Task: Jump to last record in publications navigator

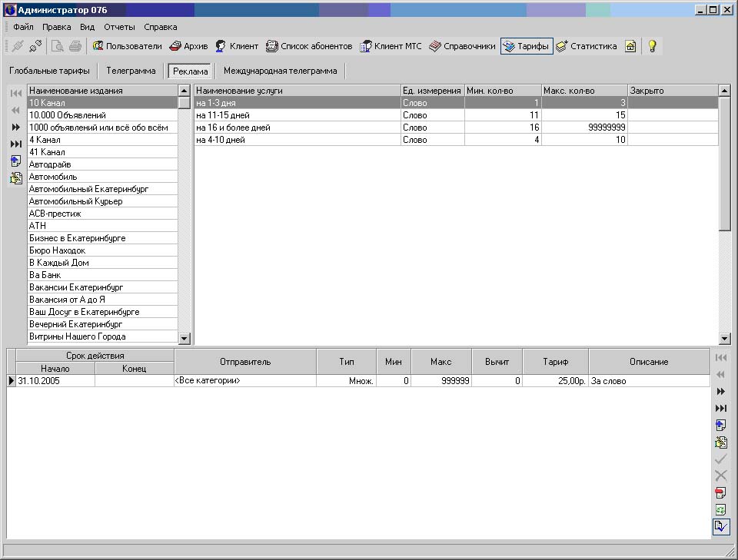Action: click(x=15, y=144)
